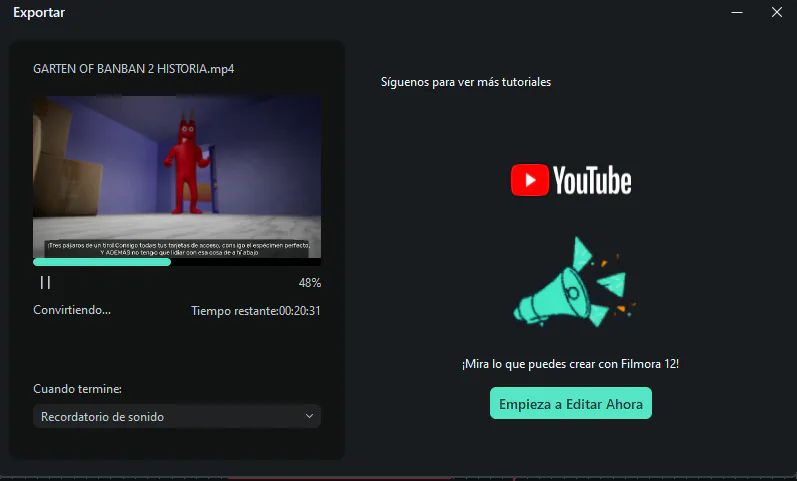Click the file name GARTEN OF BANBAN 2 HISTORIA.mp4

[134, 69]
